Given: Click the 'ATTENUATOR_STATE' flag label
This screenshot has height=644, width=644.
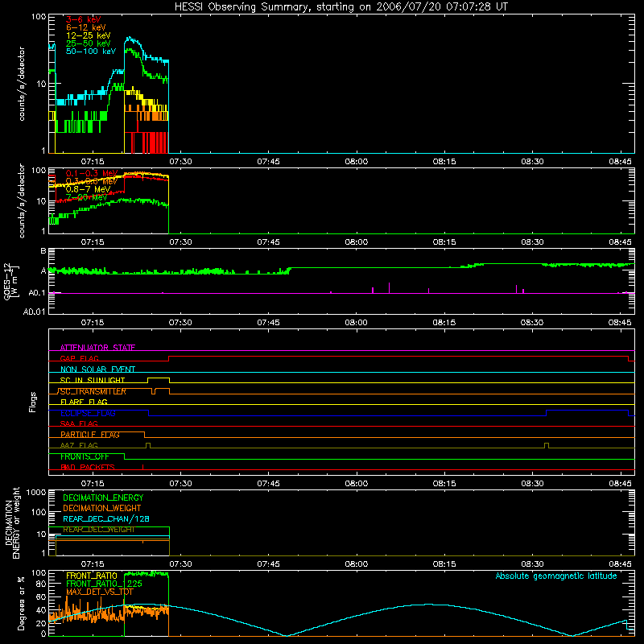Looking at the screenshot, I should [x=97, y=348].
